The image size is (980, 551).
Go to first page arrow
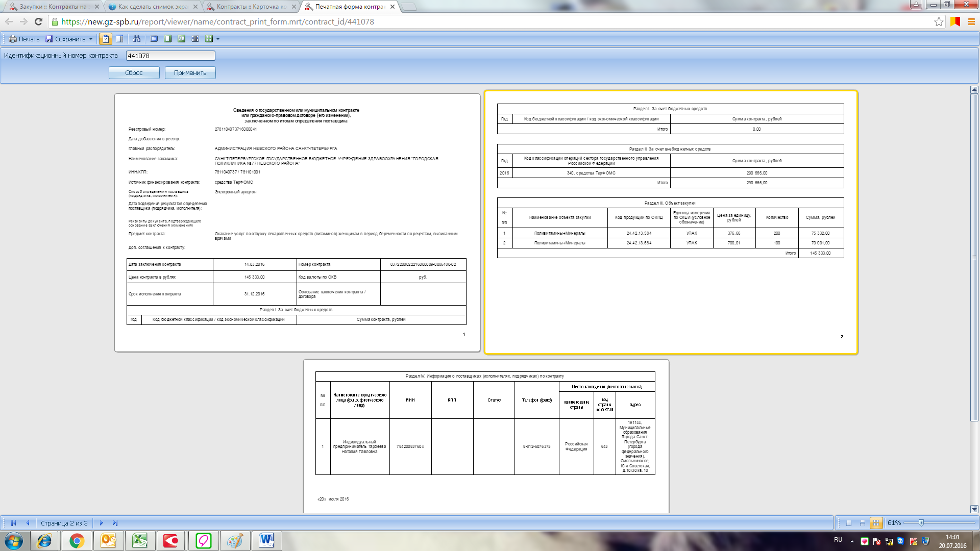(x=14, y=523)
